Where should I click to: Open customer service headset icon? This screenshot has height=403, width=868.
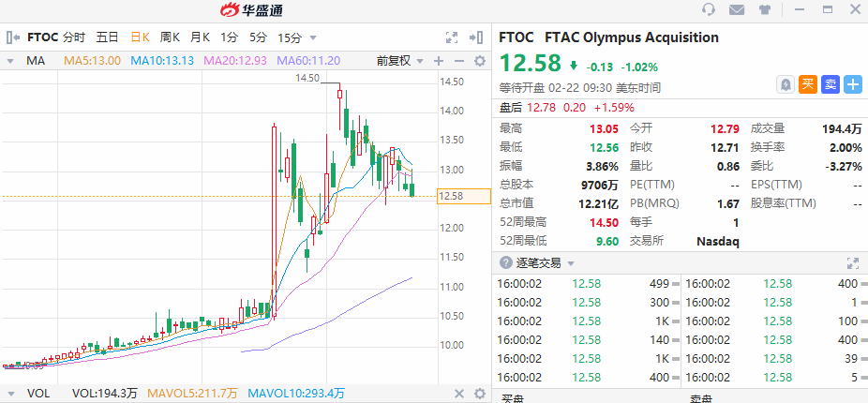[708, 9]
